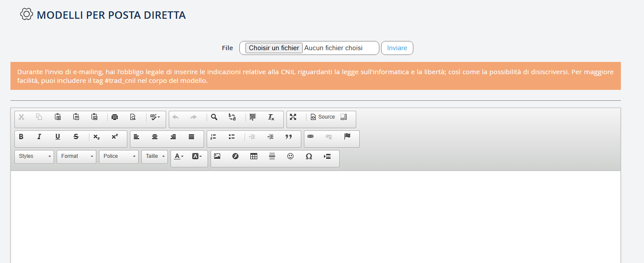The height and width of the screenshot is (263, 644).
Task: Insert special character with omega icon
Action: tap(309, 157)
